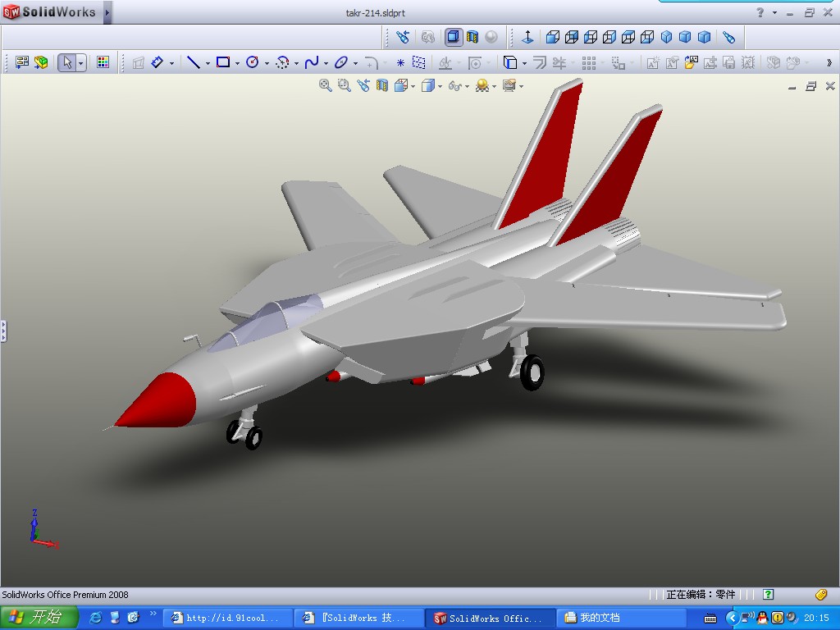Click Zoom to Area magnifier

click(344, 85)
